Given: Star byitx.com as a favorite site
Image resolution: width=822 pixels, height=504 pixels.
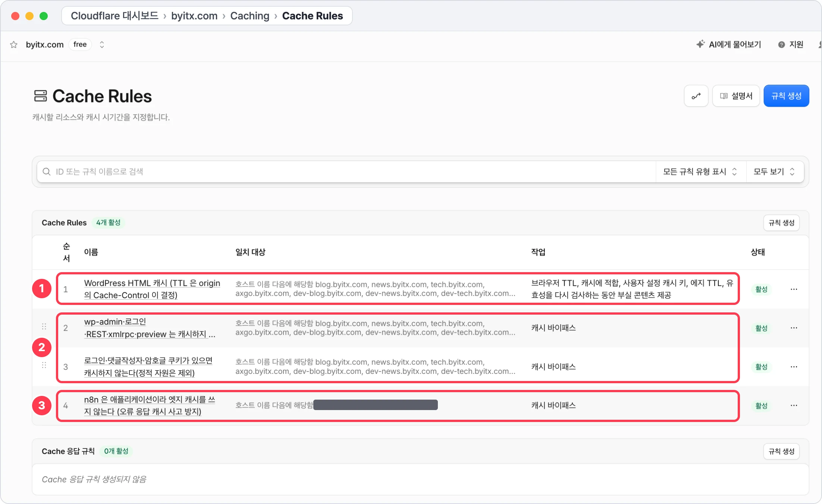Looking at the screenshot, I should coord(14,45).
